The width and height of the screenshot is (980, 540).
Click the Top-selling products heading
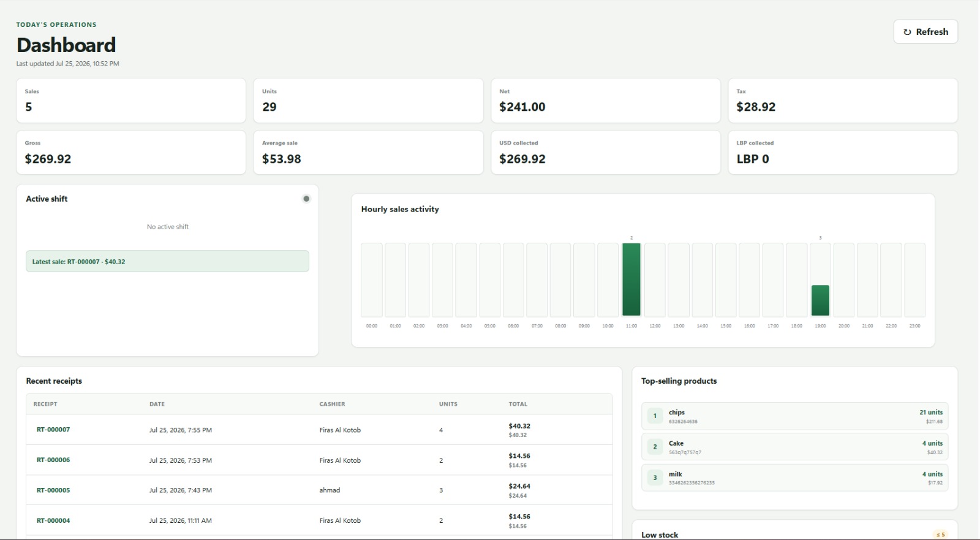point(679,381)
